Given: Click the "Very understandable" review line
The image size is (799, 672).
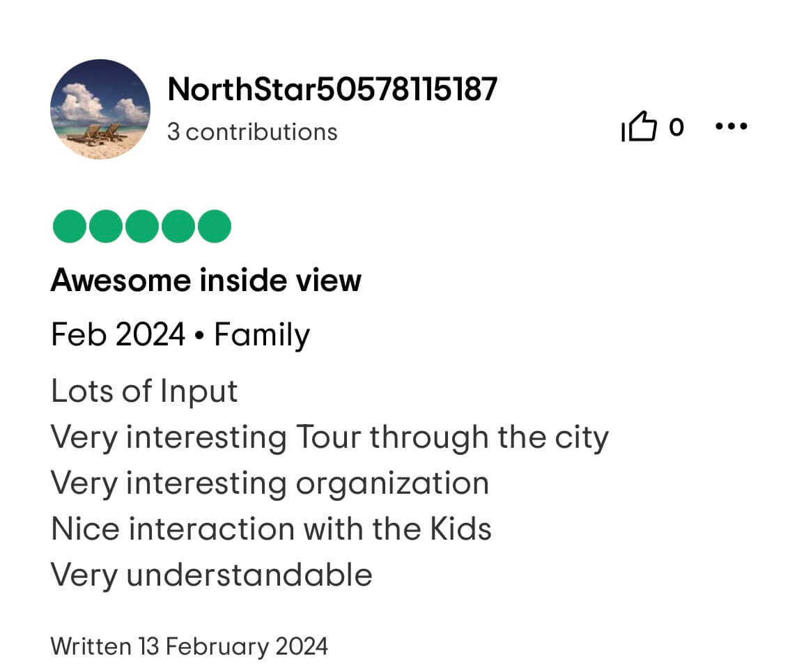Looking at the screenshot, I should coord(212,575).
